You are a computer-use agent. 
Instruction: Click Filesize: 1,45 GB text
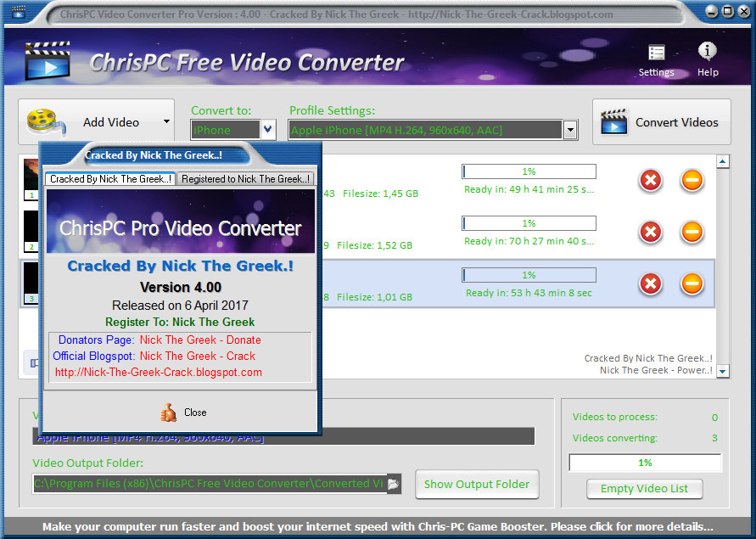pyautogui.click(x=380, y=194)
